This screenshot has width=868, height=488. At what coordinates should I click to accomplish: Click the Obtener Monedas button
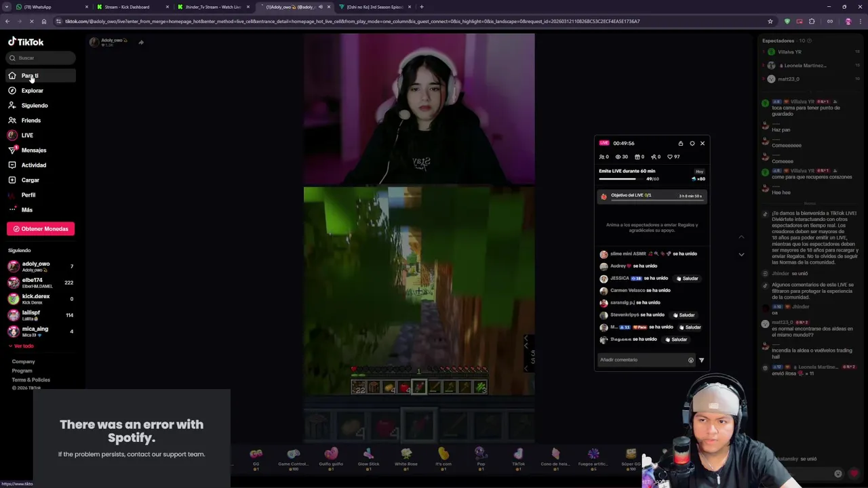[x=41, y=229]
